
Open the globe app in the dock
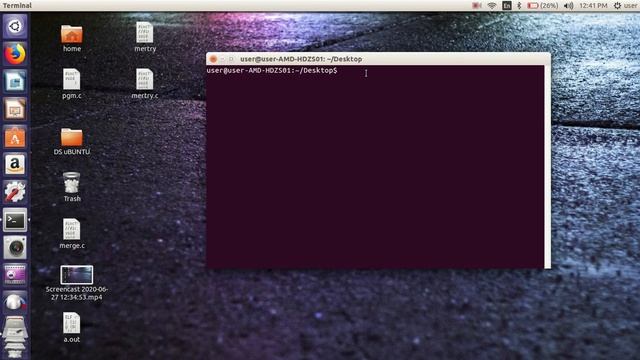tap(15, 302)
